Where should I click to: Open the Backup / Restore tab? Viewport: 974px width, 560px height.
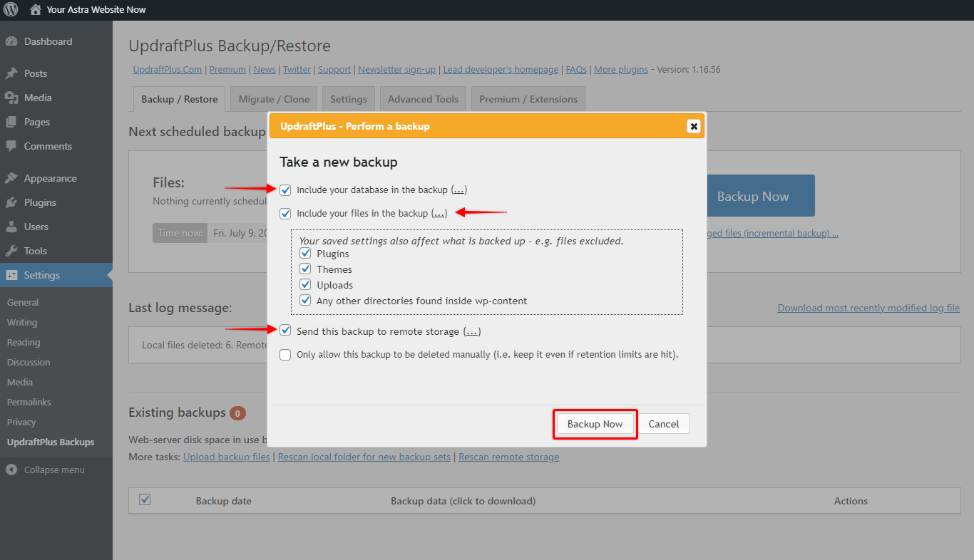point(180,99)
